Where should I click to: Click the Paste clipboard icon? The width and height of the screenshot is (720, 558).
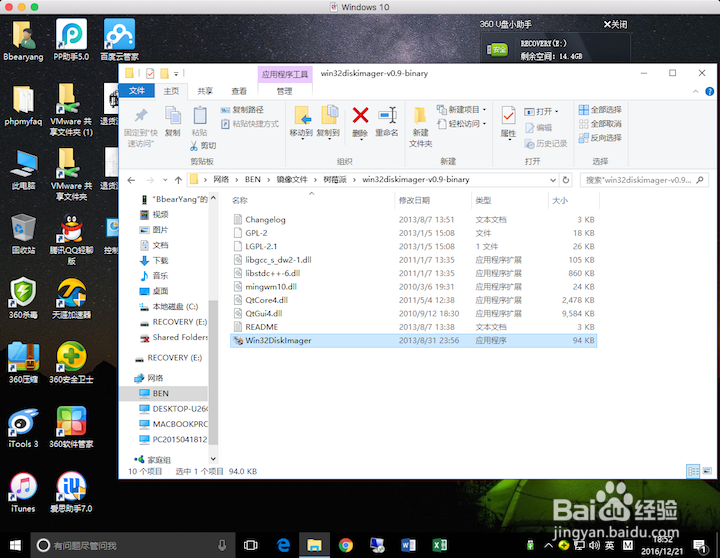tap(200, 115)
